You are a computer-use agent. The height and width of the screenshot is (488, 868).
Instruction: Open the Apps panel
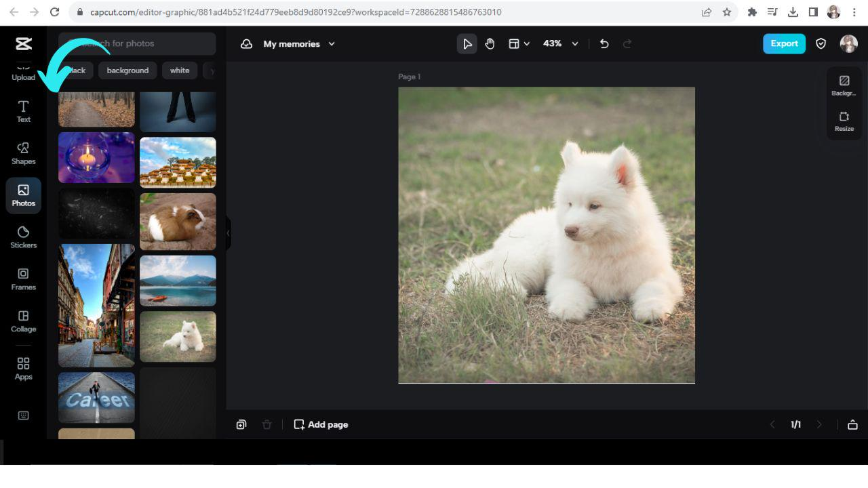[x=23, y=369]
